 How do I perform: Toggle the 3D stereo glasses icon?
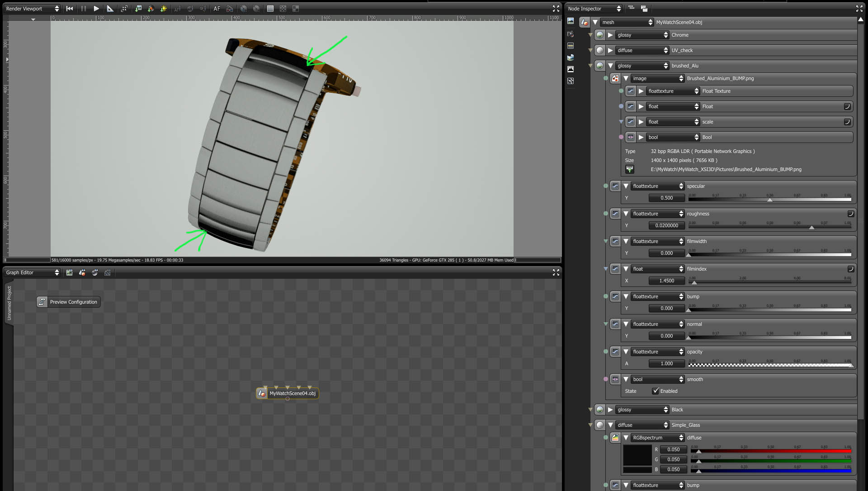pos(230,9)
